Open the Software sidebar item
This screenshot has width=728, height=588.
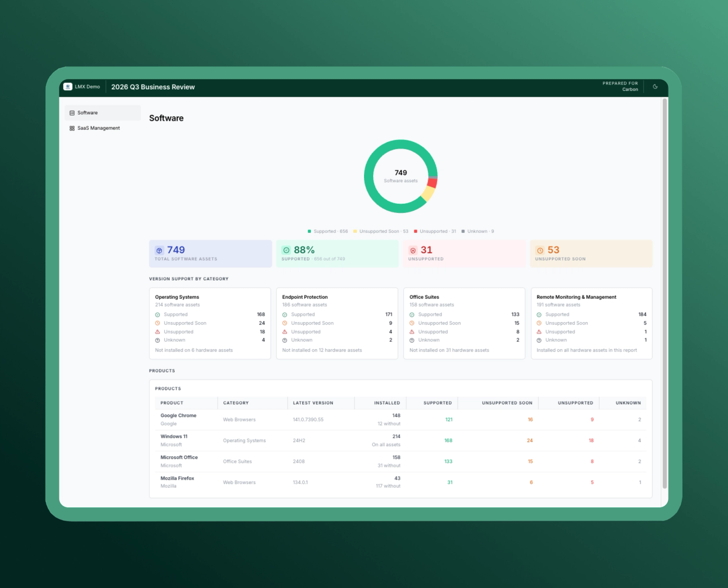(x=102, y=113)
